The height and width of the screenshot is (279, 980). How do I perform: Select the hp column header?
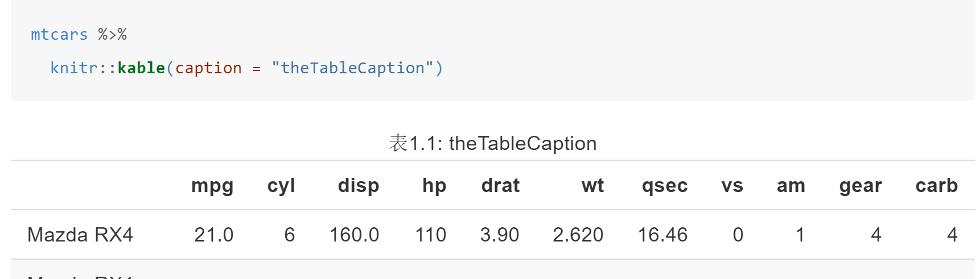[x=434, y=186]
